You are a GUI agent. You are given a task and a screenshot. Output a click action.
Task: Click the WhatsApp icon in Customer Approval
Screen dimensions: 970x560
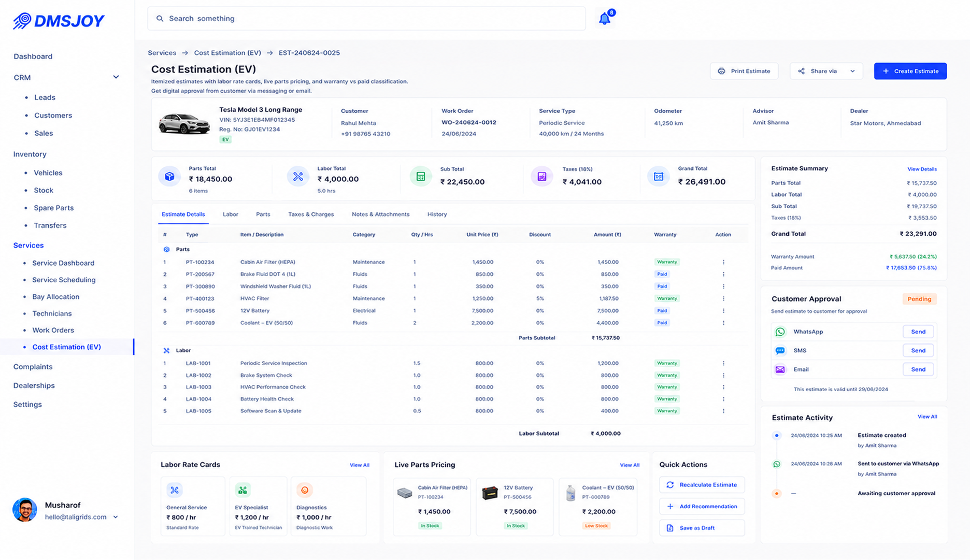[780, 332]
